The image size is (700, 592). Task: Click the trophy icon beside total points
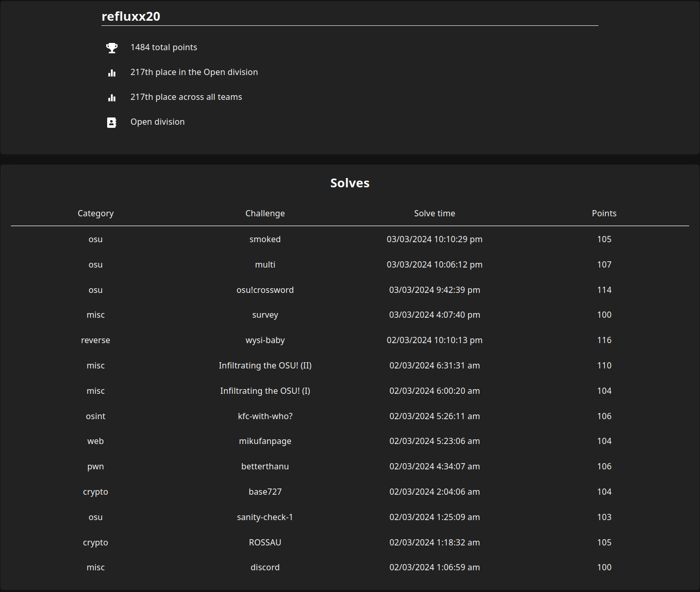112,48
